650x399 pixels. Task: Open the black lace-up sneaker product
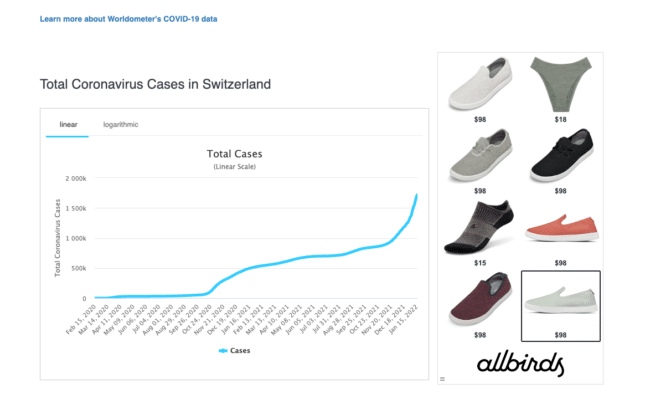coord(562,155)
